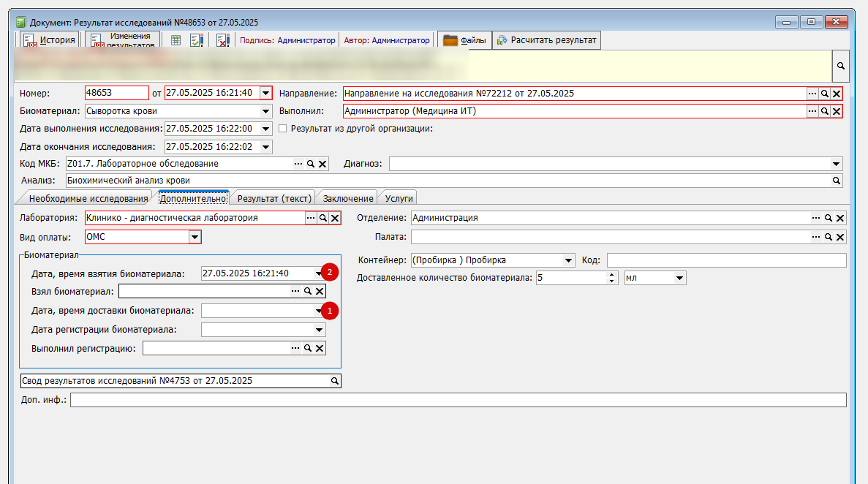Image resolution: width=868 pixels, height=484 pixels.
Task: Increase Доставленное количество биоматериала stepper up
Action: click(612, 275)
